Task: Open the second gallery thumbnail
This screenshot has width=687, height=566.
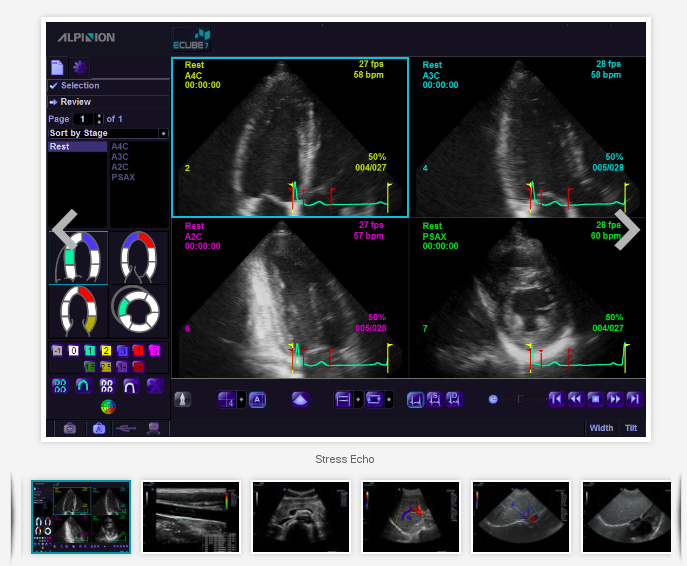Action: [191, 517]
